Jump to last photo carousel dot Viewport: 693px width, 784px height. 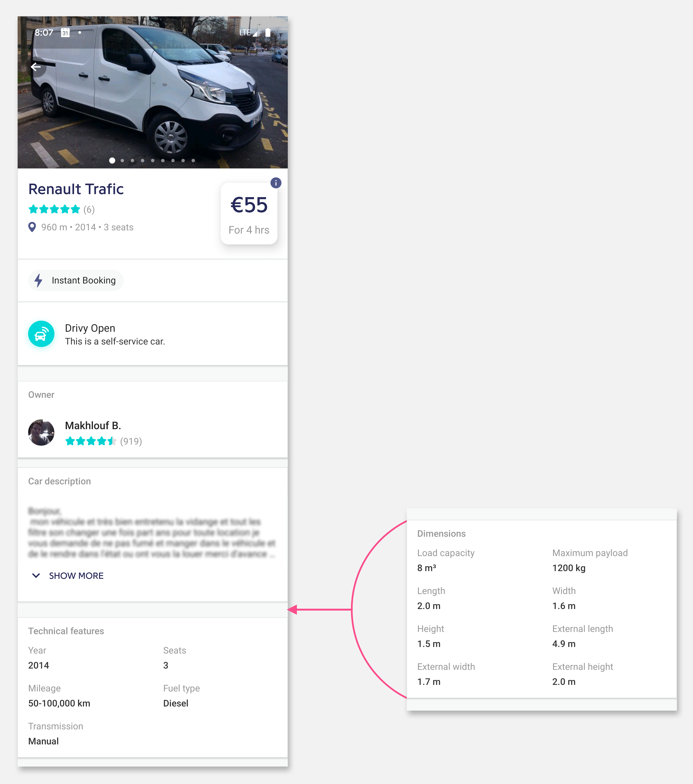tap(193, 161)
